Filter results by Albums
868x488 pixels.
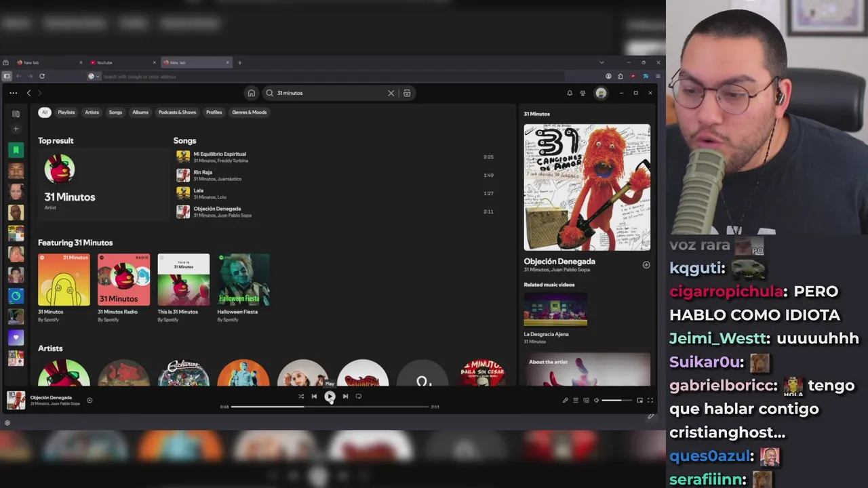[x=140, y=113]
